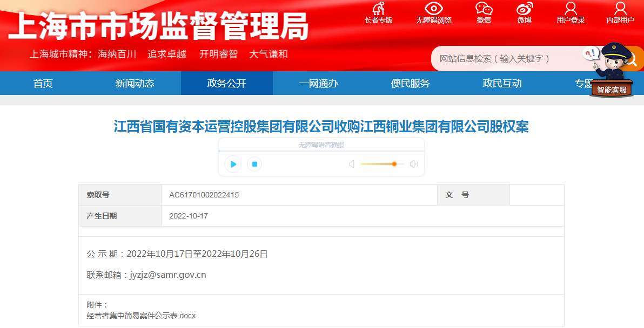644x328 pixels.
Task: Click the 用户登录 user icon
Action: tap(571, 8)
